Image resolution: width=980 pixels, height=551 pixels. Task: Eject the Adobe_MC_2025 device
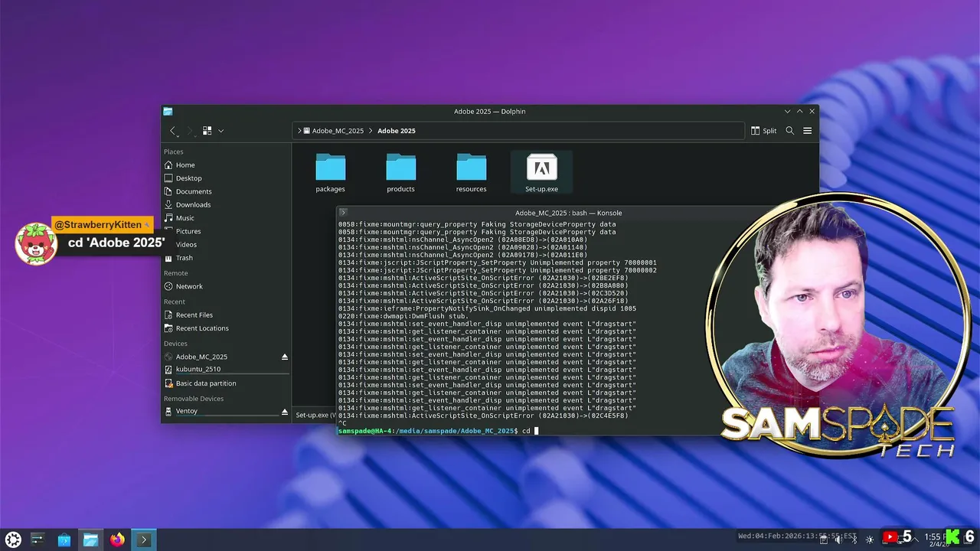pos(284,357)
